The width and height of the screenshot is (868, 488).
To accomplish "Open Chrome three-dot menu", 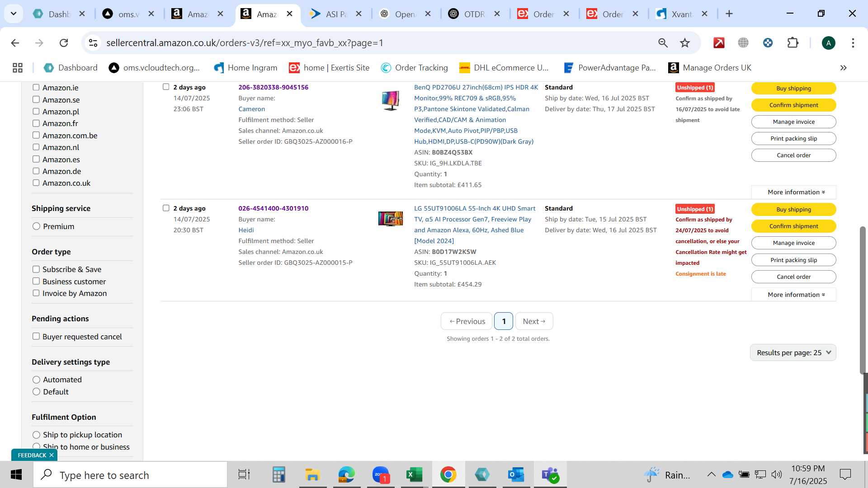I will 853,43.
